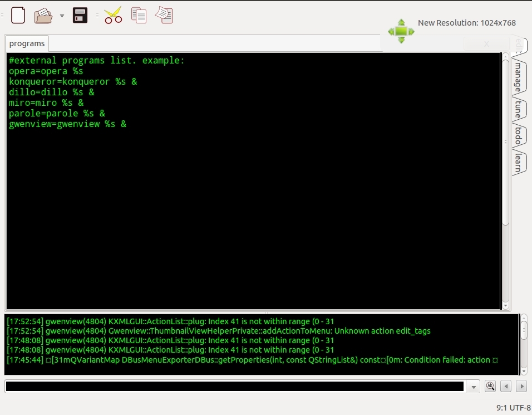Place cursor on "konqueror=konqueror %s &" line
This screenshot has width=532, height=415.
pos(73,82)
